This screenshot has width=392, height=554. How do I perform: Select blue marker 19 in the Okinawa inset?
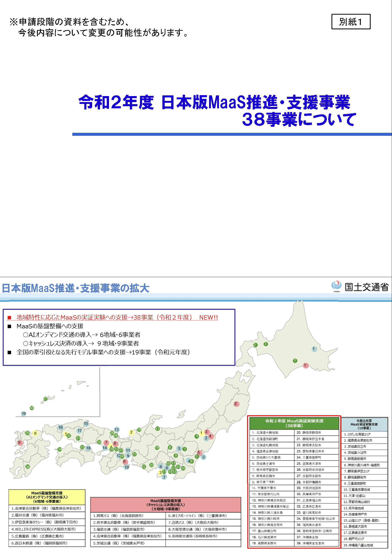click(x=24, y=414)
